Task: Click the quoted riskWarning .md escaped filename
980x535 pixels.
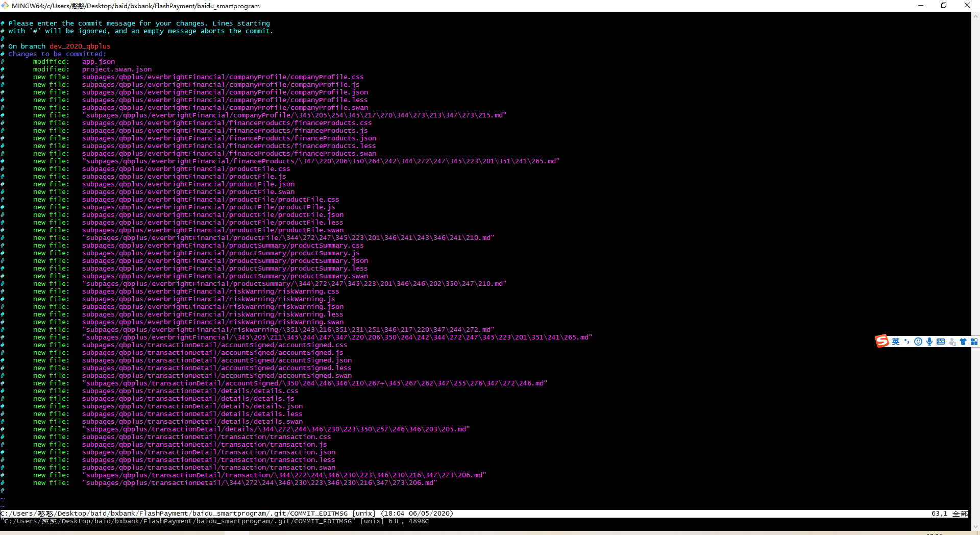Action: 288,330
